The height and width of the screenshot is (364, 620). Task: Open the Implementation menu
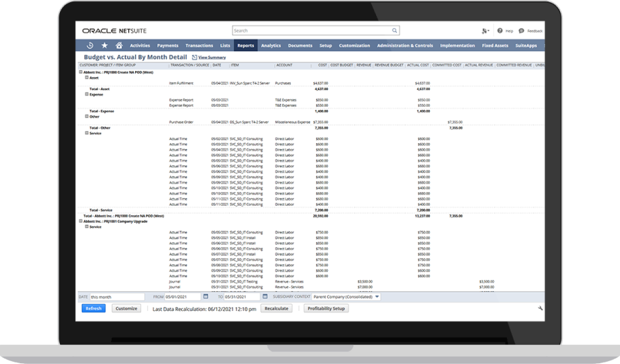tap(457, 45)
